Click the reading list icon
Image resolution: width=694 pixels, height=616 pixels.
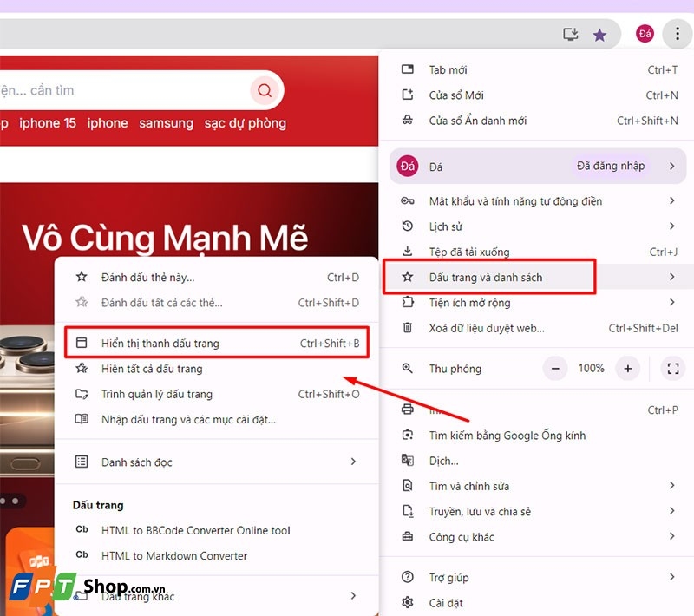pos(82,462)
